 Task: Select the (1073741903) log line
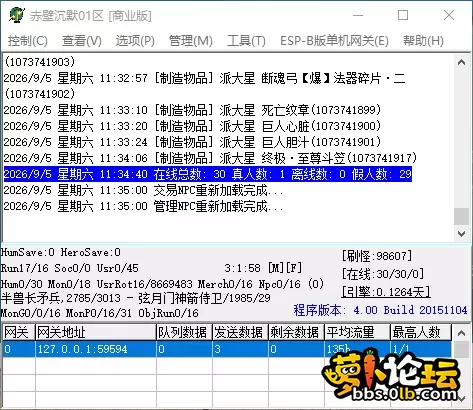(40, 62)
